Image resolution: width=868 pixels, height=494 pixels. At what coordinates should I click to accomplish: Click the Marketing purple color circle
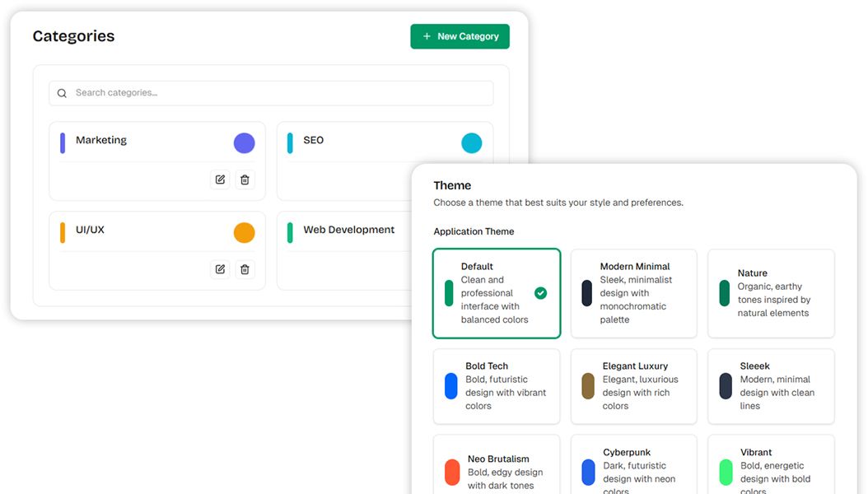tap(244, 142)
